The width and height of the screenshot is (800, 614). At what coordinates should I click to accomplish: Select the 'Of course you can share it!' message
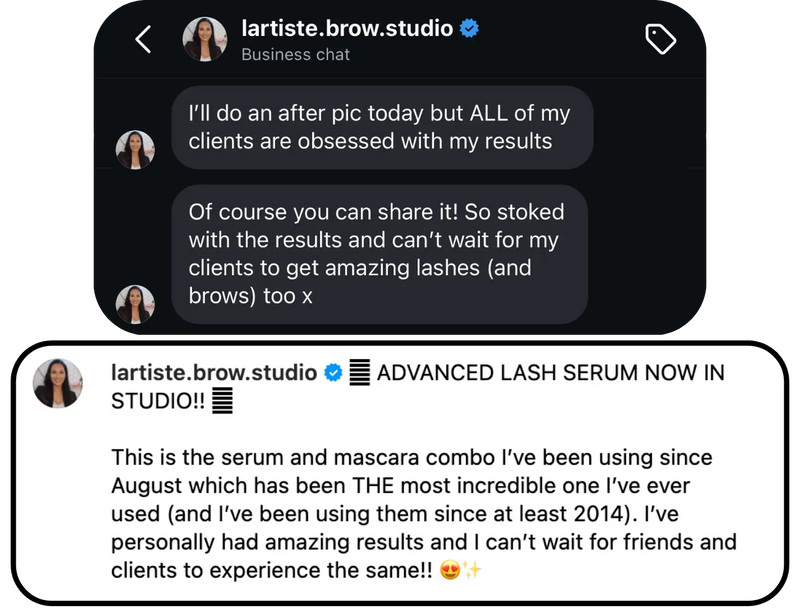click(380, 254)
